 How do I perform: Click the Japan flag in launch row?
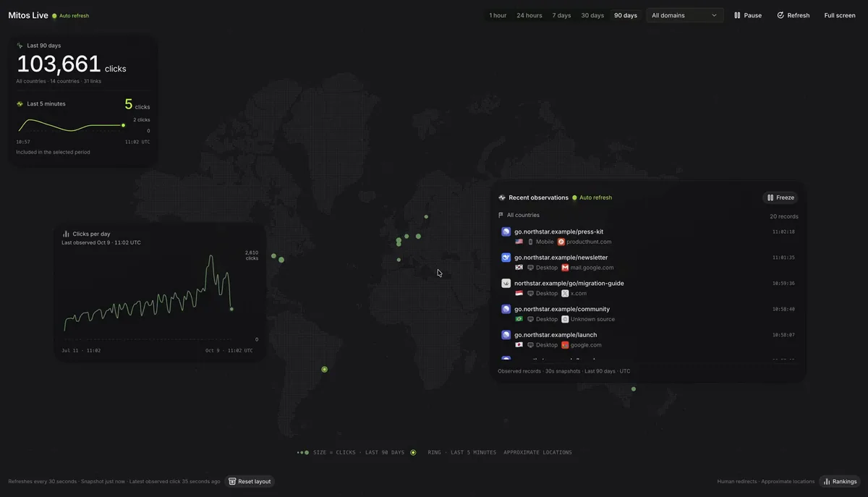[519, 345]
